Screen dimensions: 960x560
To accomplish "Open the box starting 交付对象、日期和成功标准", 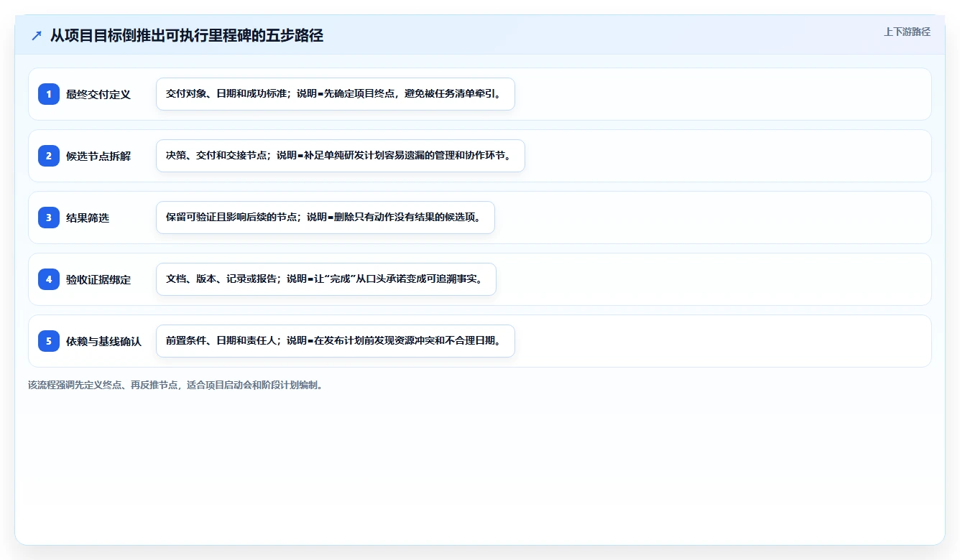I will (336, 94).
